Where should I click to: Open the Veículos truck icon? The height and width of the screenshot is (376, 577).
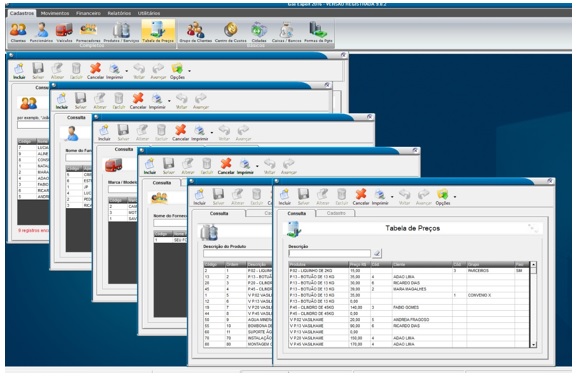point(64,32)
